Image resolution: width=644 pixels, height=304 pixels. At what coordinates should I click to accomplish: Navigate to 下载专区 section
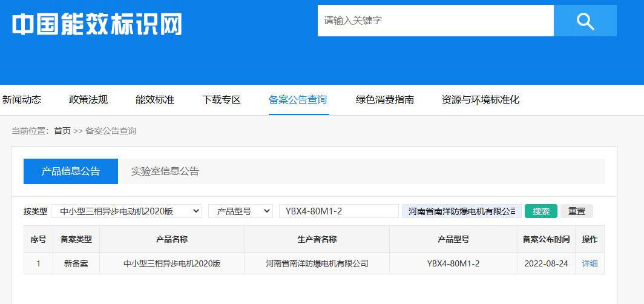point(222,100)
